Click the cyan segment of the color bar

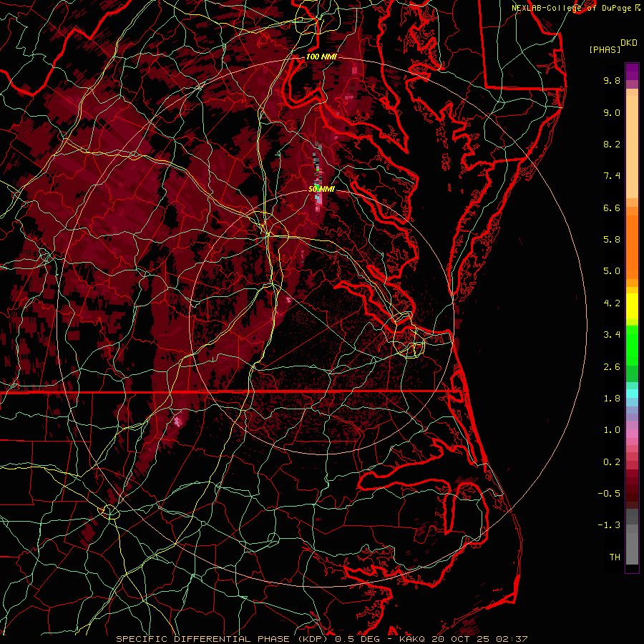coord(632,394)
